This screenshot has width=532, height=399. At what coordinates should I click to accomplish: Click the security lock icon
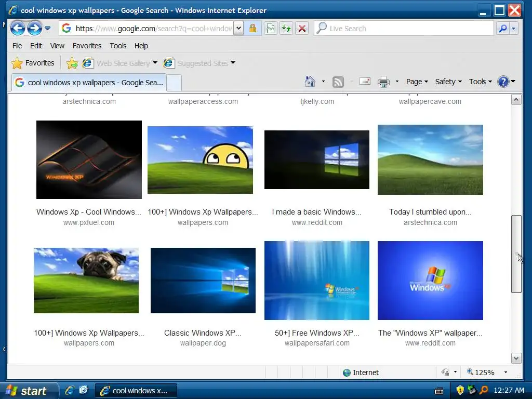[252, 29]
